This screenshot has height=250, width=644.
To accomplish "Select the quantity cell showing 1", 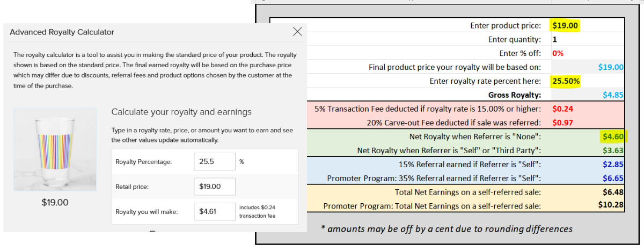I will pos(554,39).
